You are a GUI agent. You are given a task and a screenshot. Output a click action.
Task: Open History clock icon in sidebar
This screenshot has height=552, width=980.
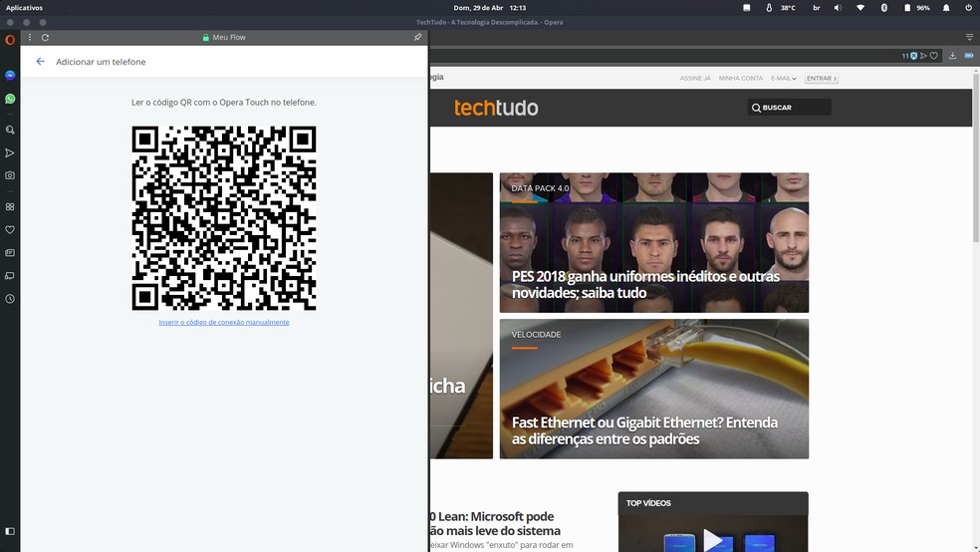pos(10,299)
